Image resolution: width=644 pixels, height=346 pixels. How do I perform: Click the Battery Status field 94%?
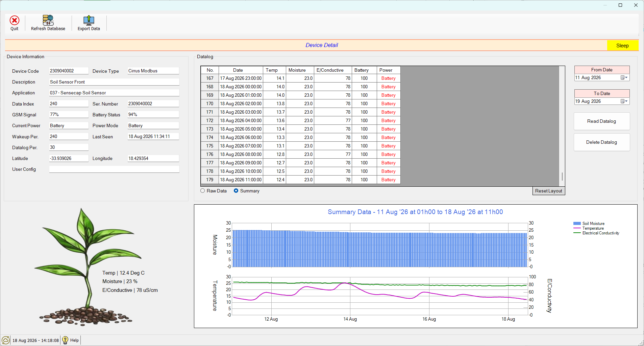tap(153, 115)
